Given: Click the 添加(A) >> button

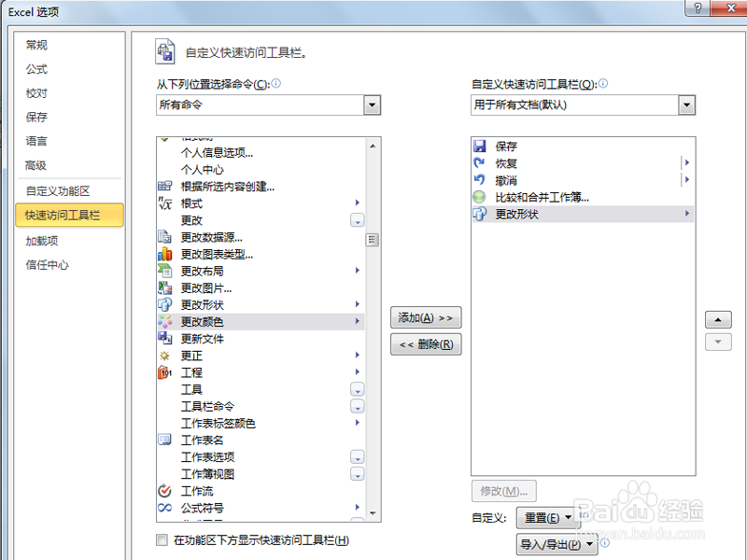Looking at the screenshot, I should (x=426, y=317).
